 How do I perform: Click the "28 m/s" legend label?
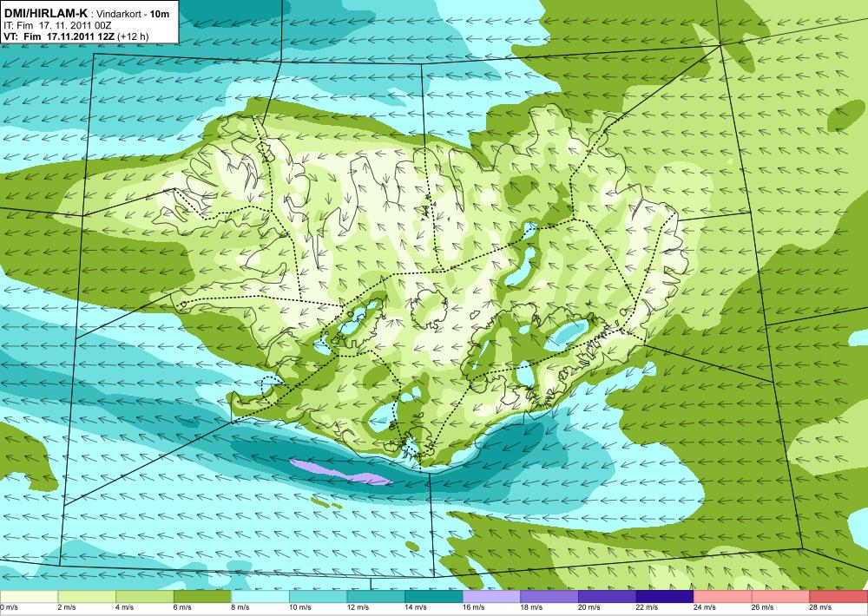pos(821,607)
